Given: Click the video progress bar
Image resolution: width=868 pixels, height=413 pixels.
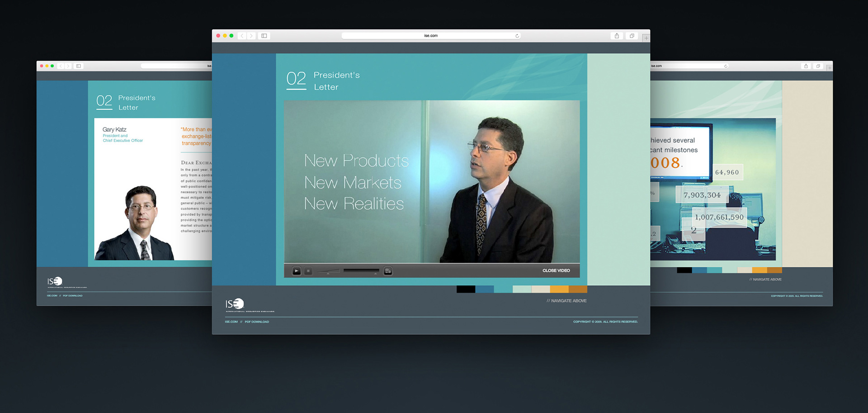Looking at the screenshot, I should click(x=361, y=271).
